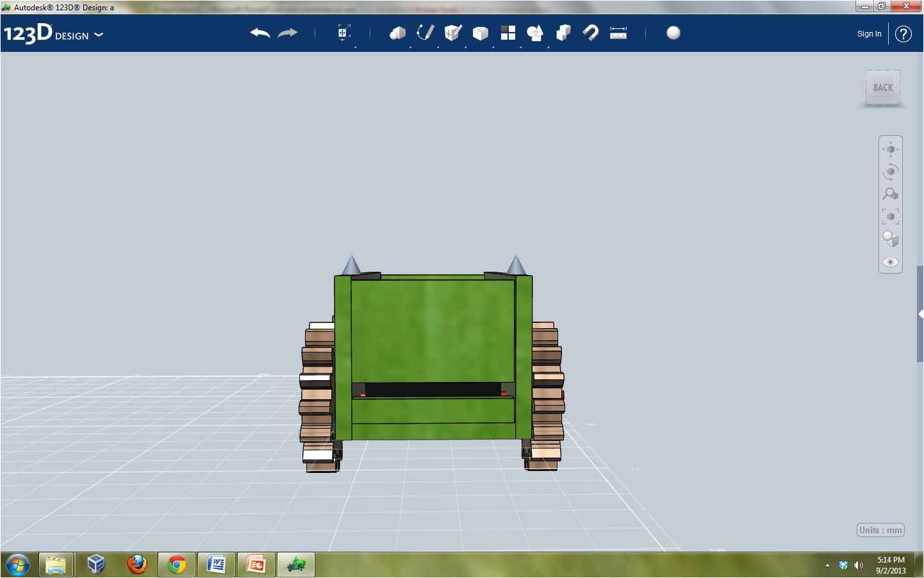Screen dimensions: 924x578
Task: Open the Construct tool
Action: point(453,33)
